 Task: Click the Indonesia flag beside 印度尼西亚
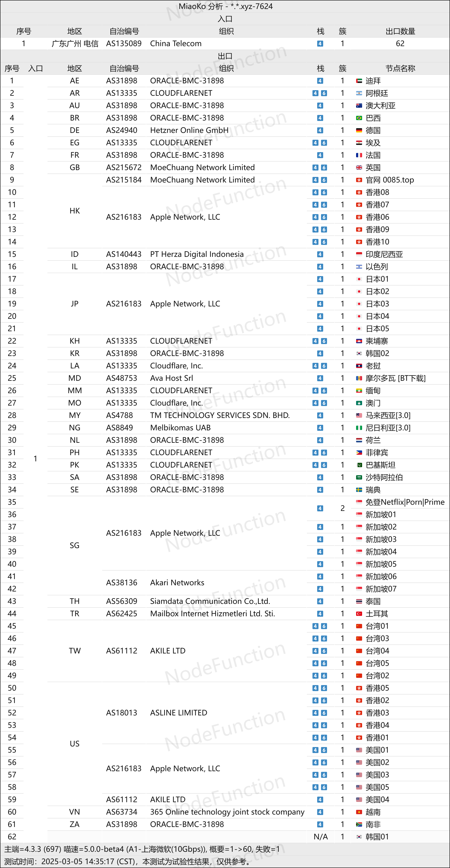359,255
